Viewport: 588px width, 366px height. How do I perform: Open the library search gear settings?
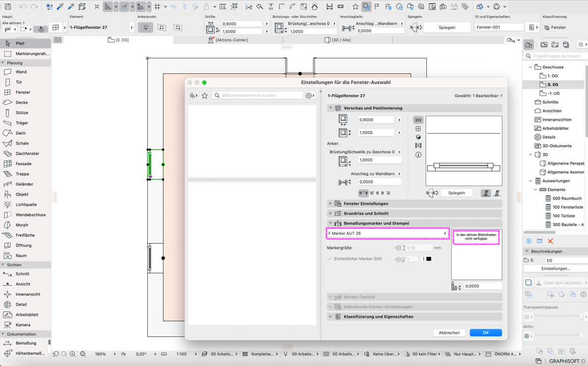tap(310, 96)
